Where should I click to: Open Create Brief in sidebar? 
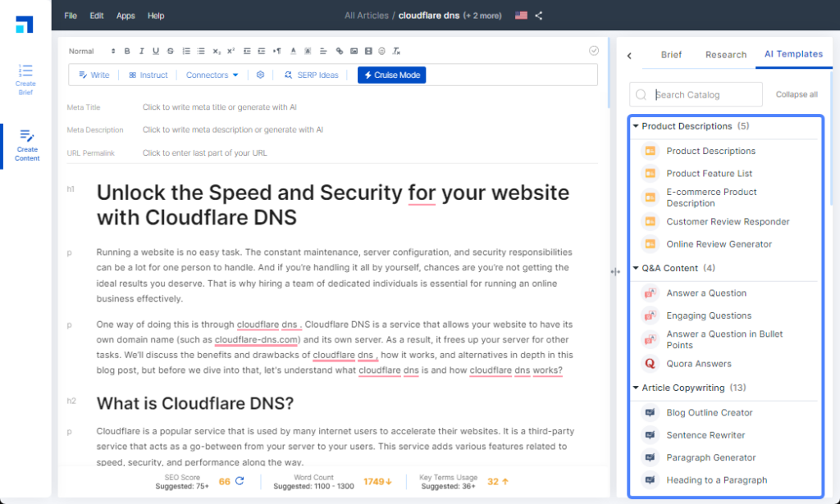click(25, 79)
